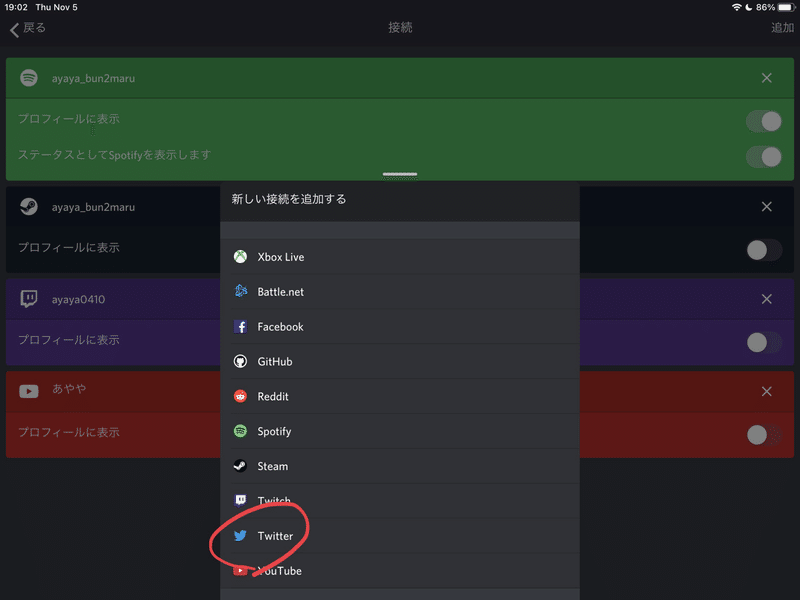
Task: Tap the 追加 button in header
Action: click(x=782, y=28)
